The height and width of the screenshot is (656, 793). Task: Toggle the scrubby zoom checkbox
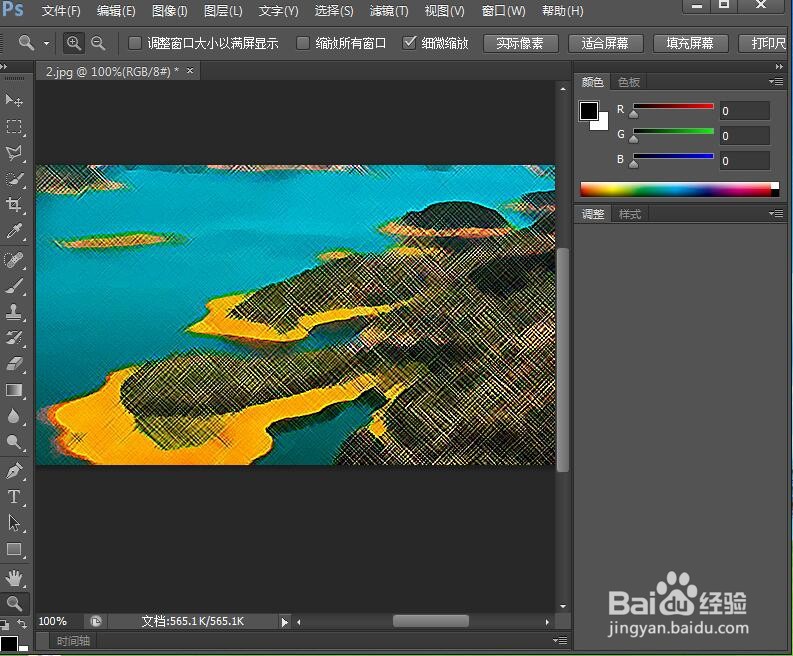click(x=409, y=43)
